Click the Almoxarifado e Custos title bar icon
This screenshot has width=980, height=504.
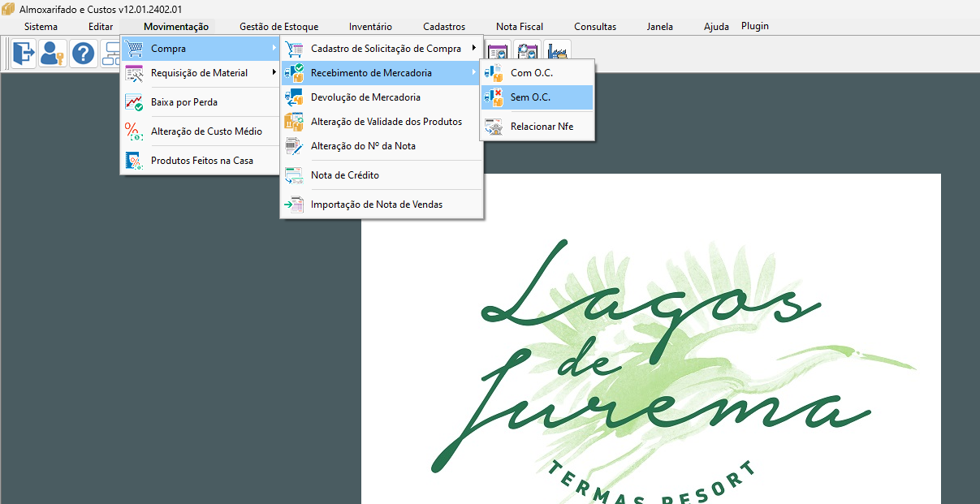coord(8,8)
